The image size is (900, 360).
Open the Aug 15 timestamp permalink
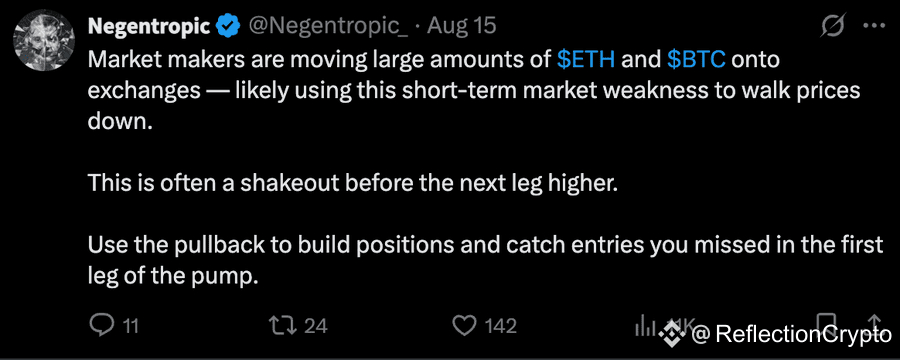pyautogui.click(x=461, y=26)
